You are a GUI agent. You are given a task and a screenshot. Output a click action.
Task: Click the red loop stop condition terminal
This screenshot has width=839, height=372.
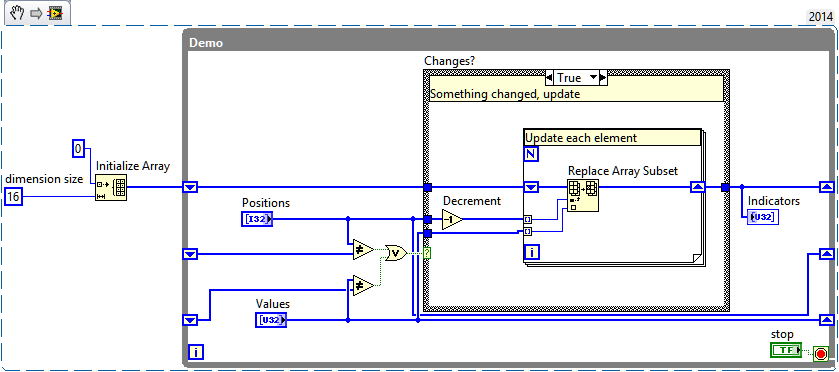click(820, 353)
